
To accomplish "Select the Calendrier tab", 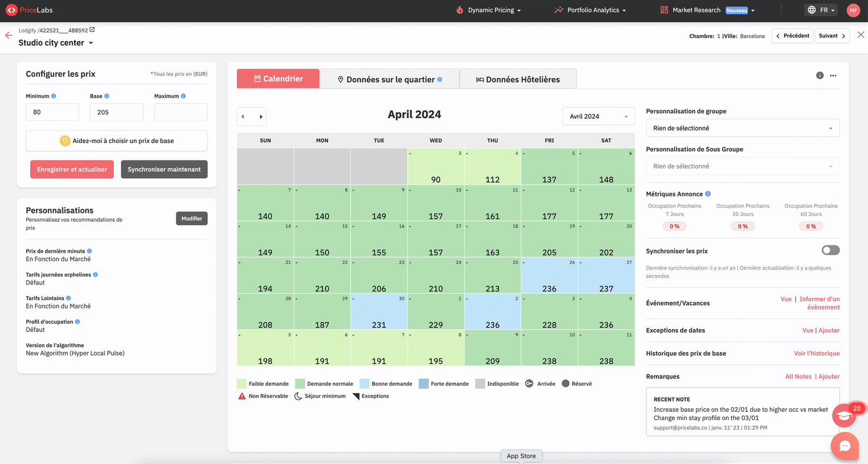I will (x=278, y=79).
